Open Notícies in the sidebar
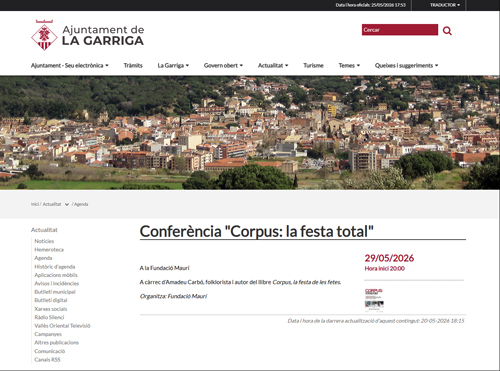The width and height of the screenshot is (500, 371). (x=44, y=241)
